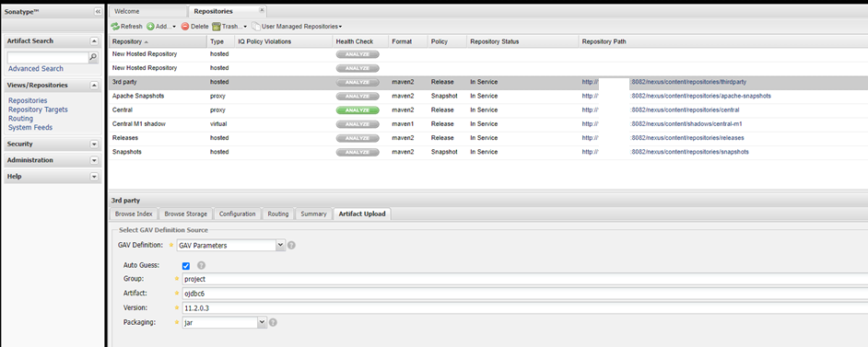
Task: Open the Routing detail tab
Action: pos(278,214)
